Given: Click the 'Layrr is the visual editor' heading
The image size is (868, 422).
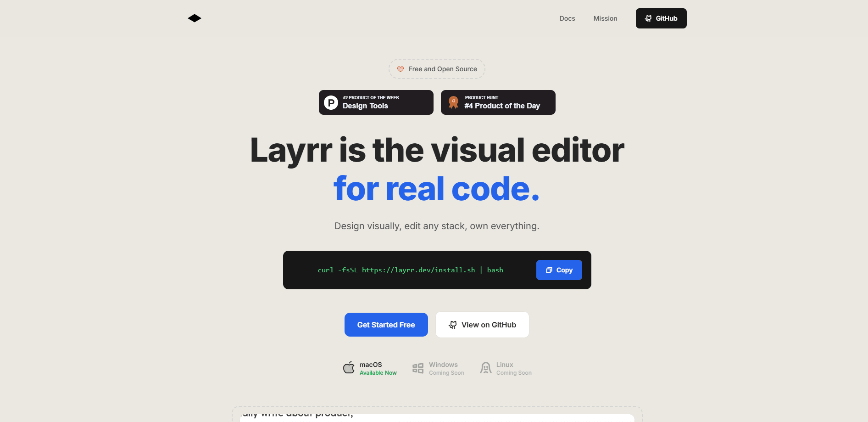Looking at the screenshot, I should [437, 150].
